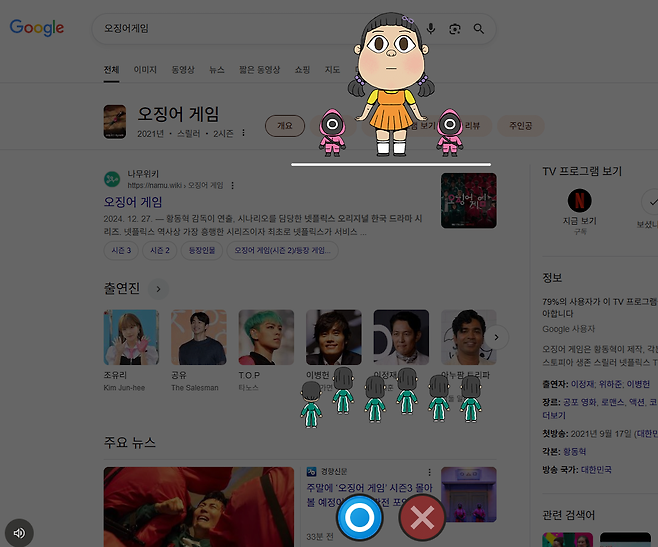Click the 시즌 2 sitelink chip
This screenshot has height=547, width=658.
159,250
